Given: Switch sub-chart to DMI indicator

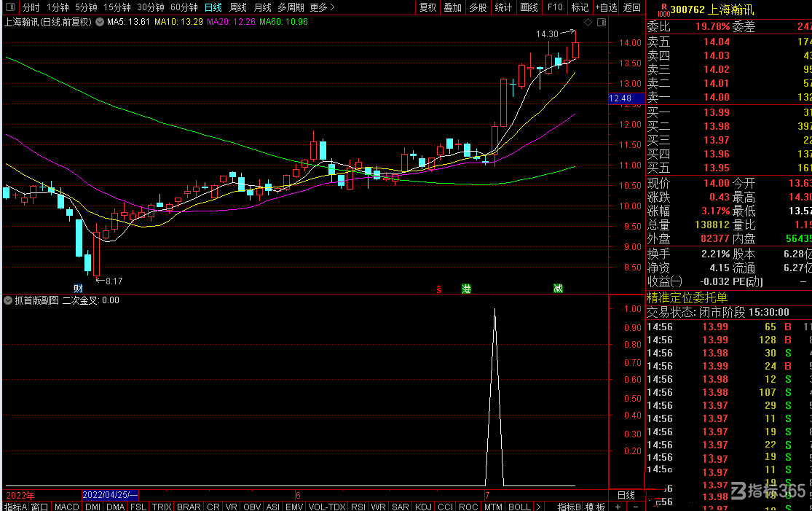Looking at the screenshot, I should click(93, 507).
